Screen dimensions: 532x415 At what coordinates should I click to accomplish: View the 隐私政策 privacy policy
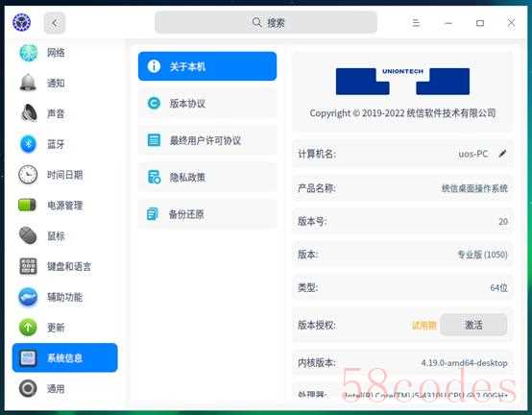(207, 177)
